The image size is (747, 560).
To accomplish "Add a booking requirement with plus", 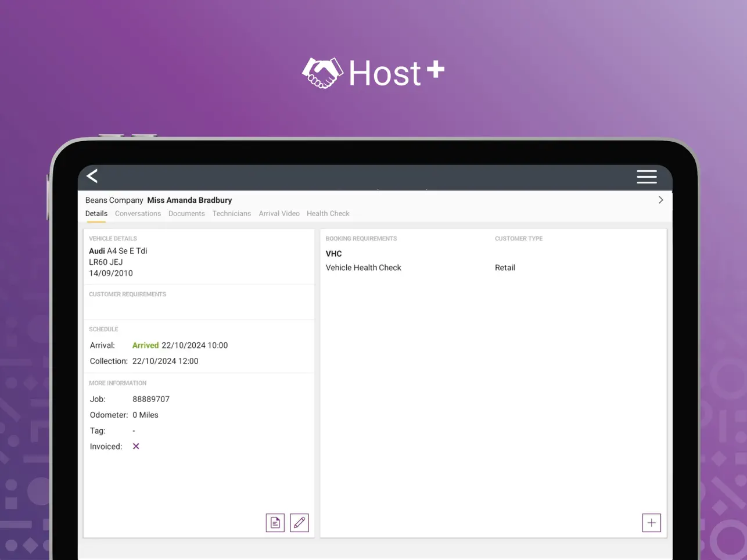I will 651,523.
